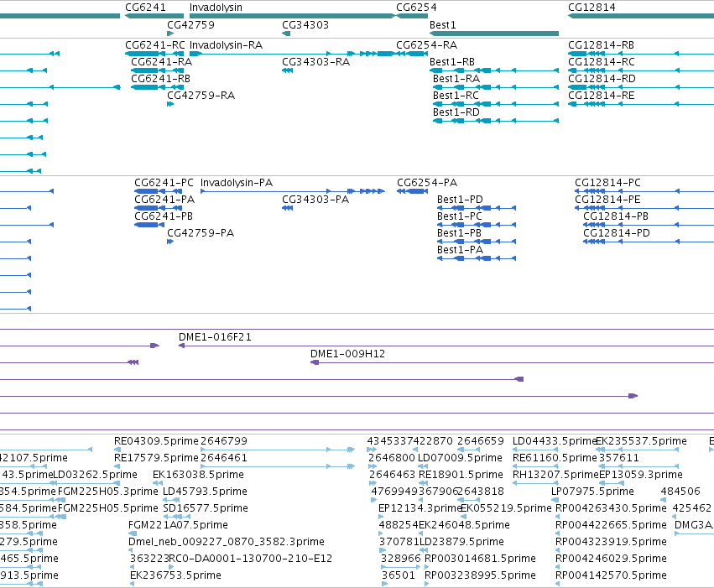Image resolution: width=714 pixels, height=588 pixels.
Task: Select the CG42759 gene label
Action: [190, 24]
